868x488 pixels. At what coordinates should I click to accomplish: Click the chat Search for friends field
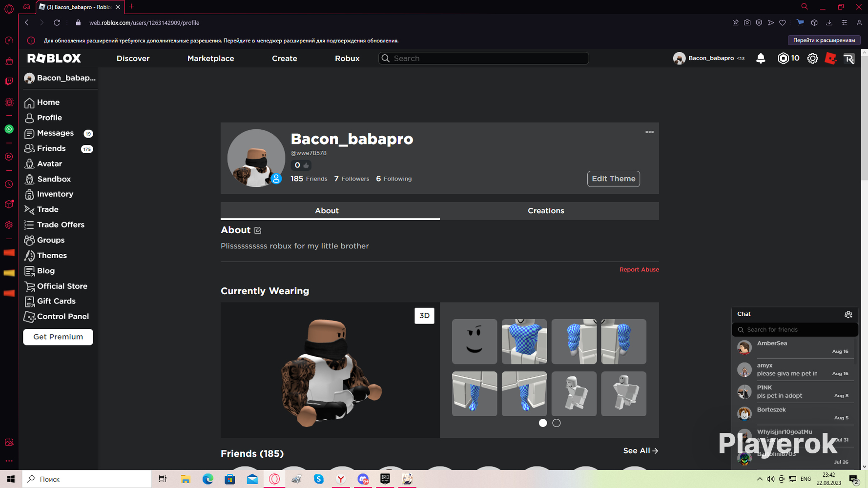click(x=795, y=330)
